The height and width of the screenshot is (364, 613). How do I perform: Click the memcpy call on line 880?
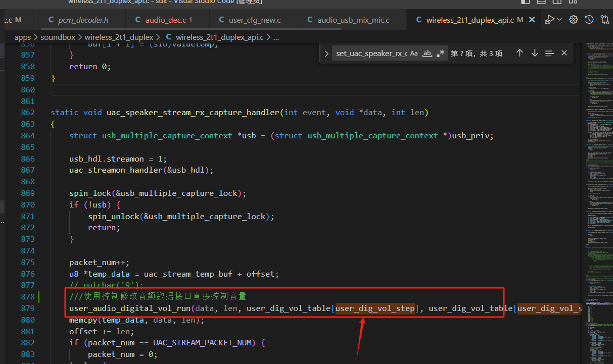click(x=83, y=320)
